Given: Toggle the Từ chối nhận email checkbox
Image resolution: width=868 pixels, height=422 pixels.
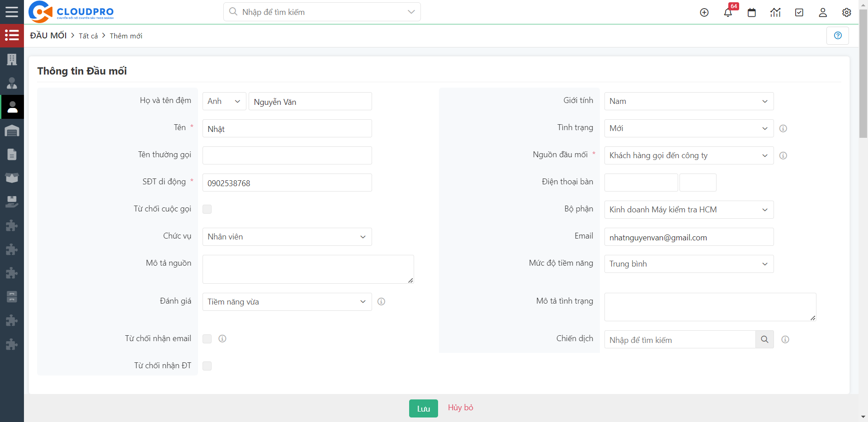Looking at the screenshot, I should coord(207,339).
